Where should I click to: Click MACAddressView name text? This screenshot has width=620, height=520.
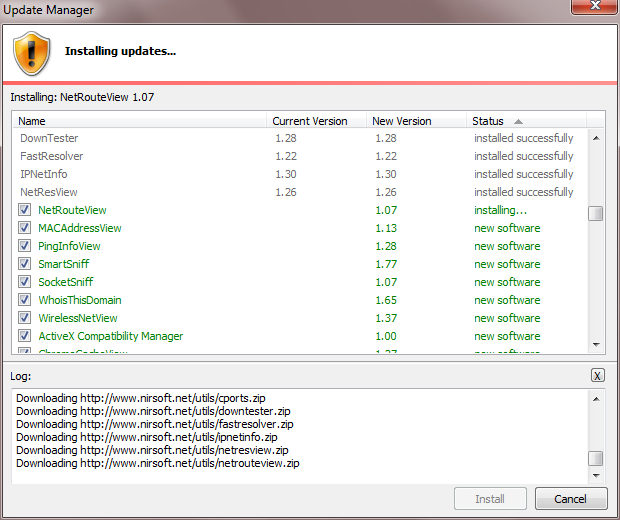(80, 228)
